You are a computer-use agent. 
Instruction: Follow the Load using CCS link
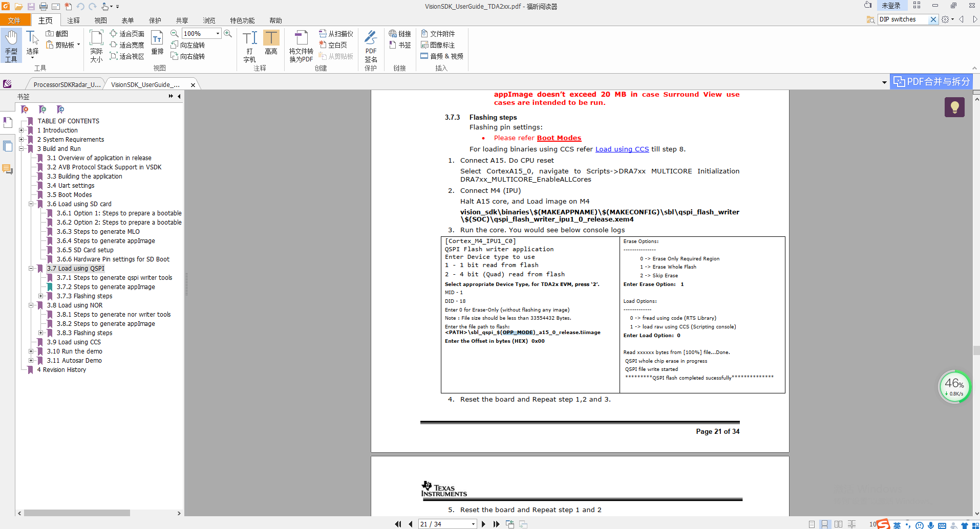tap(622, 149)
